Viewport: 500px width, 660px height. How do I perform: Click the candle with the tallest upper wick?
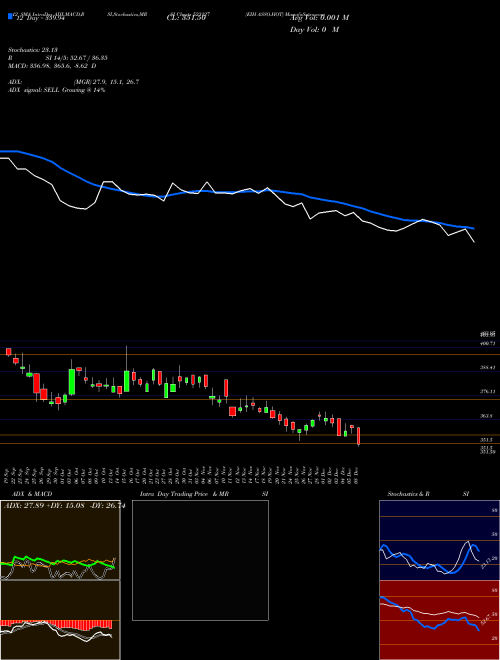[x=126, y=370]
